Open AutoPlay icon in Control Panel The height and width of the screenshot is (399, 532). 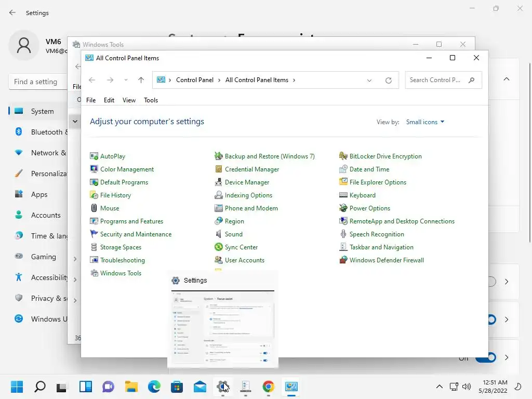click(94, 156)
